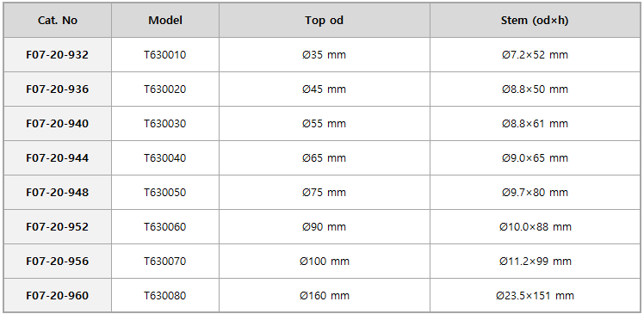Click the Cat. No column header
This screenshot has width=644, height=314.
point(58,20)
